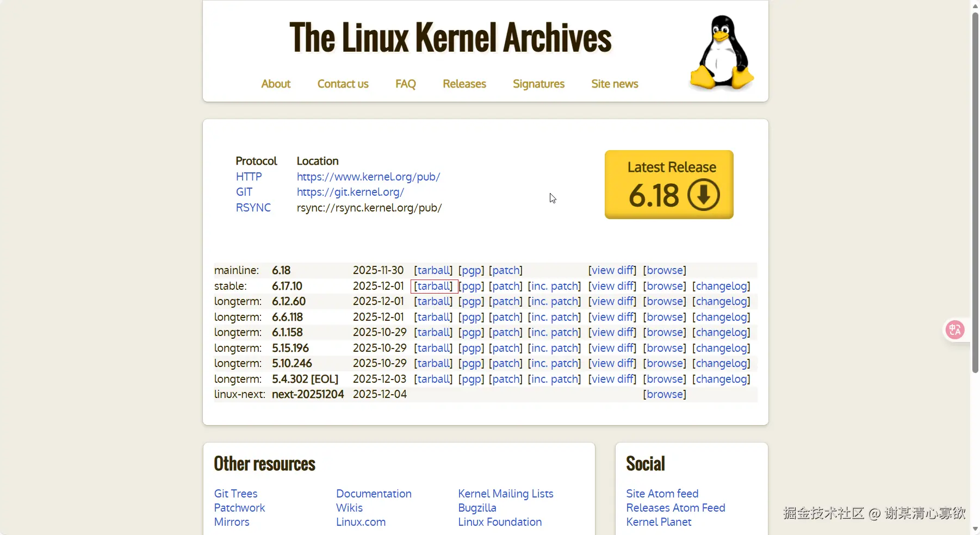Browse the longterm 6.6.118 tree
This screenshot has width=980, height=535.
(x=665, y=317)
